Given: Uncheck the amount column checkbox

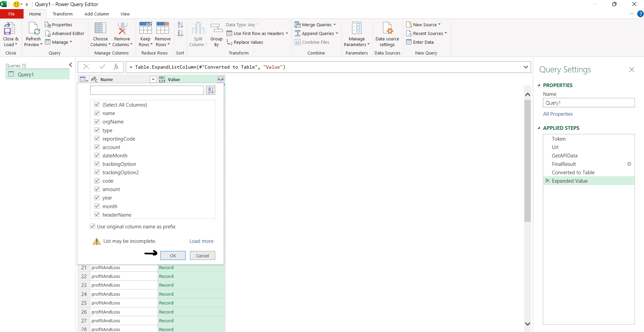Looking at the screenshot, I should pyautogui.click(x=97, y=189).
